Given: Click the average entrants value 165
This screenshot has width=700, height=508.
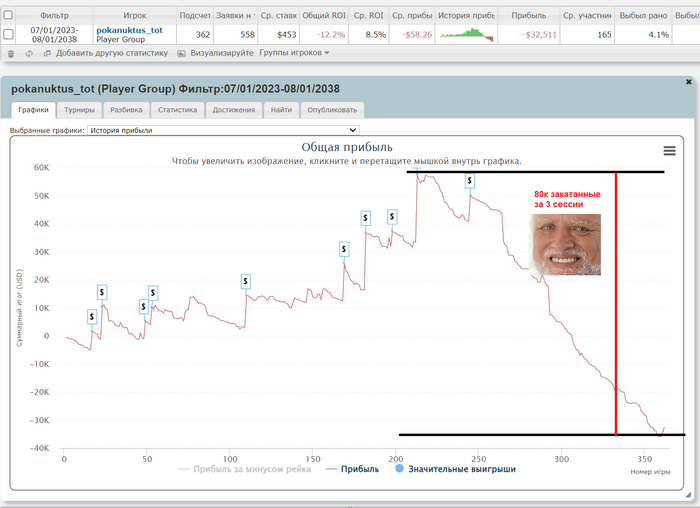Looking at the screenshot, I should 604,34.
